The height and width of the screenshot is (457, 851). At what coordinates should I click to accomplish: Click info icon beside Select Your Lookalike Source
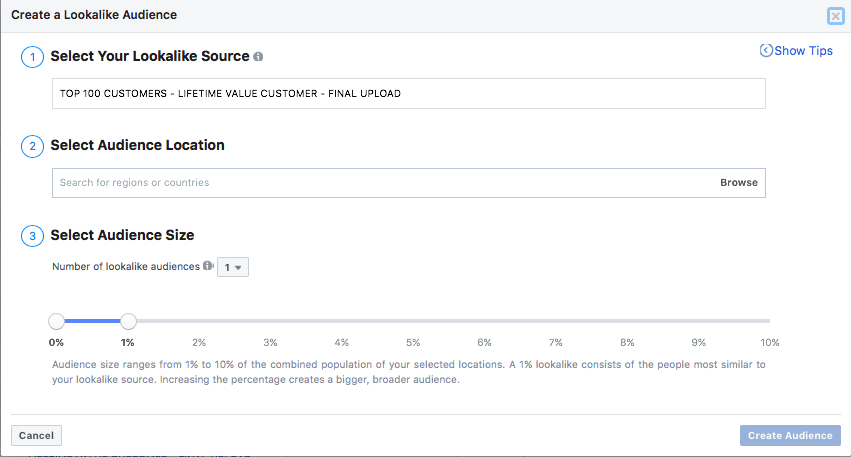point(258,57)
